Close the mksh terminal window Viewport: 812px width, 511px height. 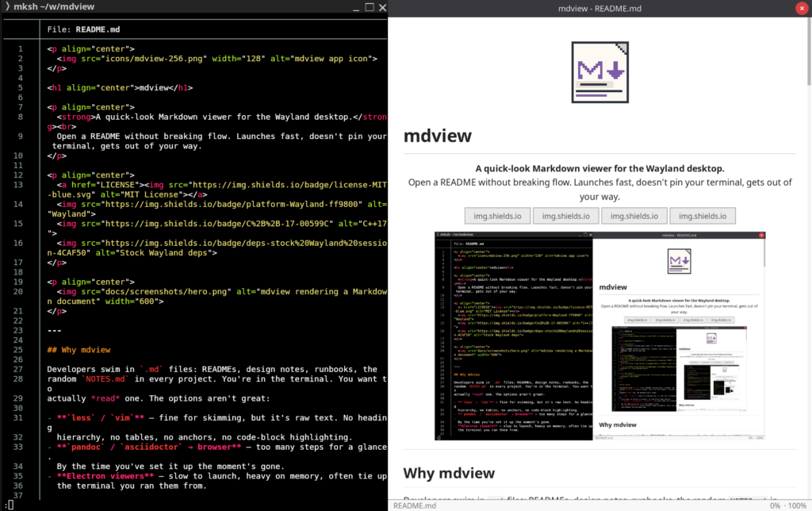tap(382, 7)
